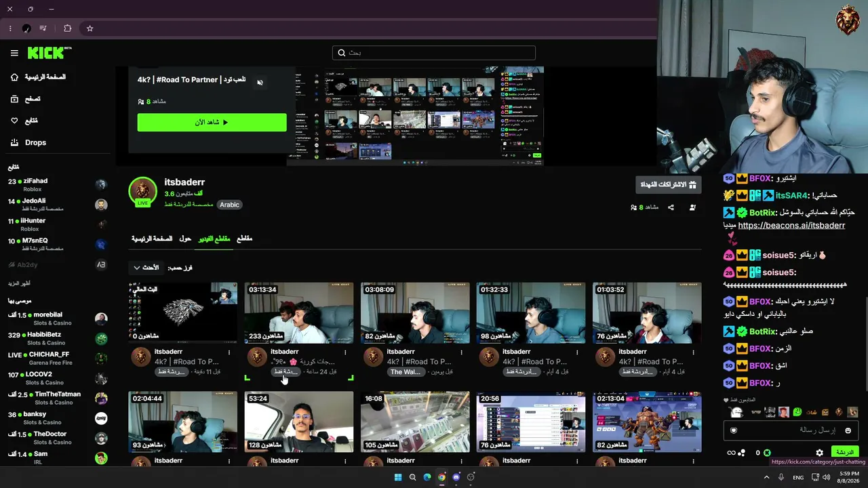Open the 01:32:33 video thumbnail
The width and height of the screenshot is (868, 488).
[531, 313]
